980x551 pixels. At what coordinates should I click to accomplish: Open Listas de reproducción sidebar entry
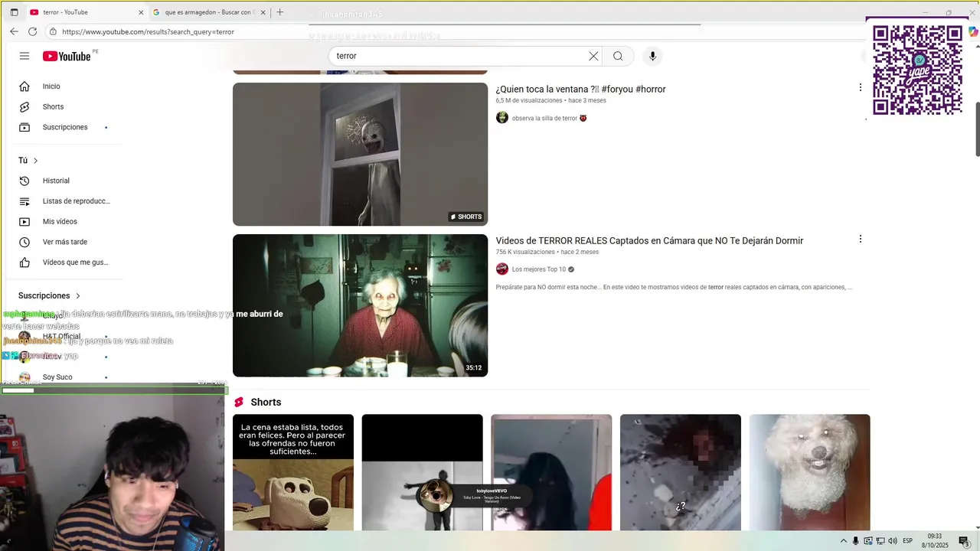pos(76,201)
